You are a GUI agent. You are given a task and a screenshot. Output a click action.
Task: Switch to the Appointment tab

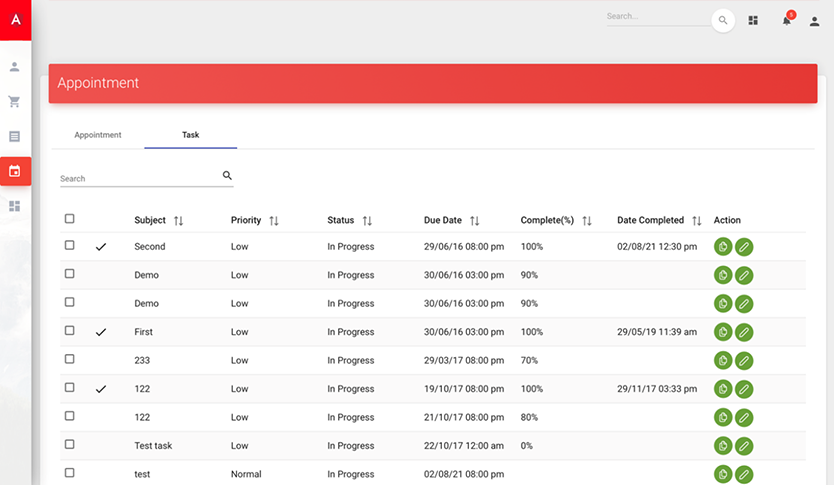98,135
